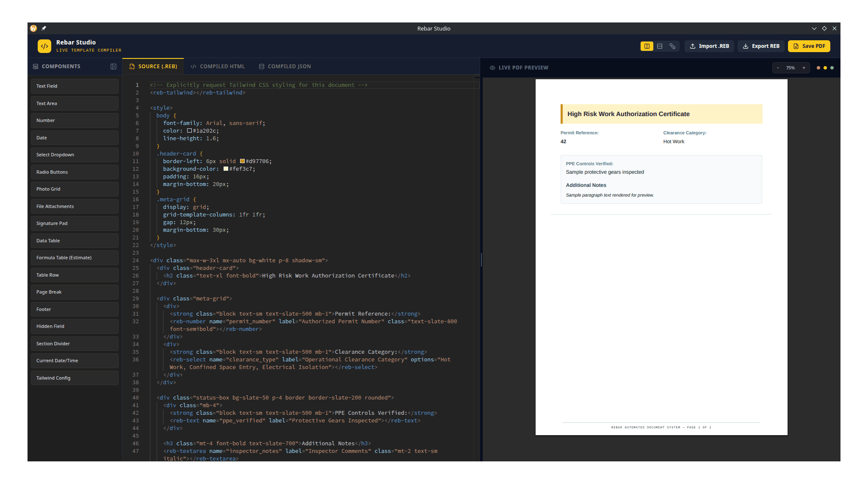The width and height of the screenshot is (868, 494).
Task: Click the .header-card selector in code
Action: (176, 154)
